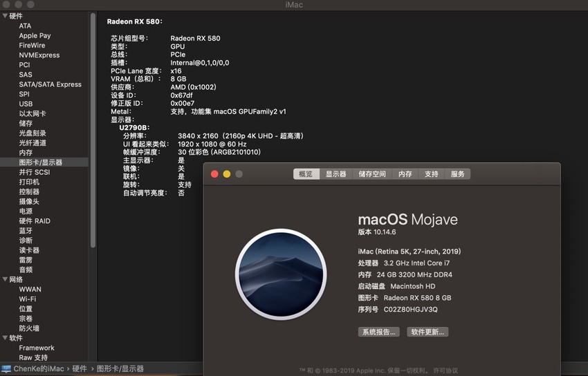Image resolution: width=588 pixels, height=376 pixels.
Task: Click the serial number C02Z80HGJV3Q
Action: [411, 310]
